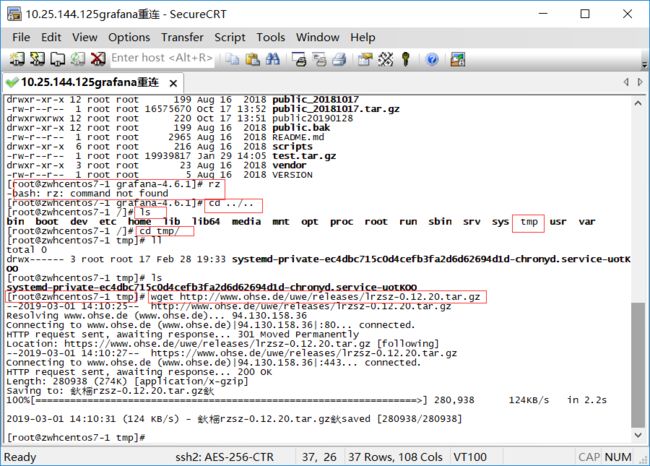Click the terminal scrollbar down arrow
The width and height of the screenshot is (650, 466).
click(638, 435)
